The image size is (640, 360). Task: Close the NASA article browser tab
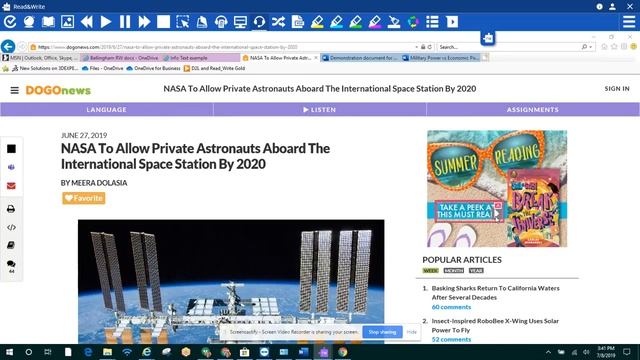click(x=316, y=58)
